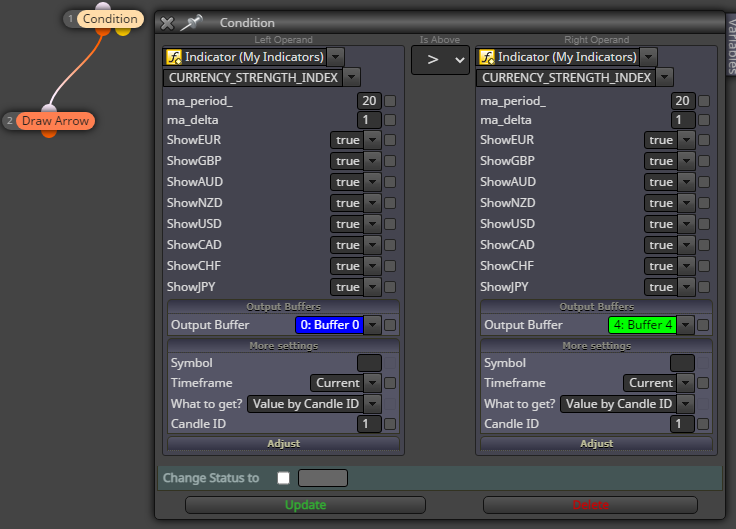
Task: Select the Condition node in the graph
Action: tap(110, 19)
